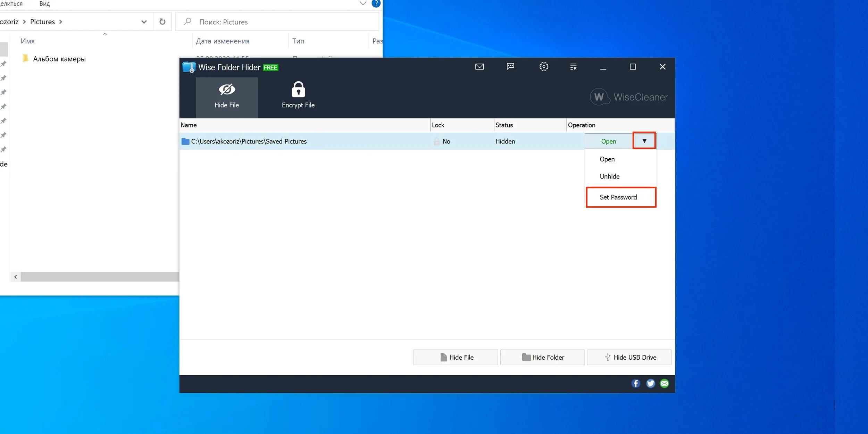Click the feedback chat bubble icon
The image size is (868, 434).
point(510,67)
